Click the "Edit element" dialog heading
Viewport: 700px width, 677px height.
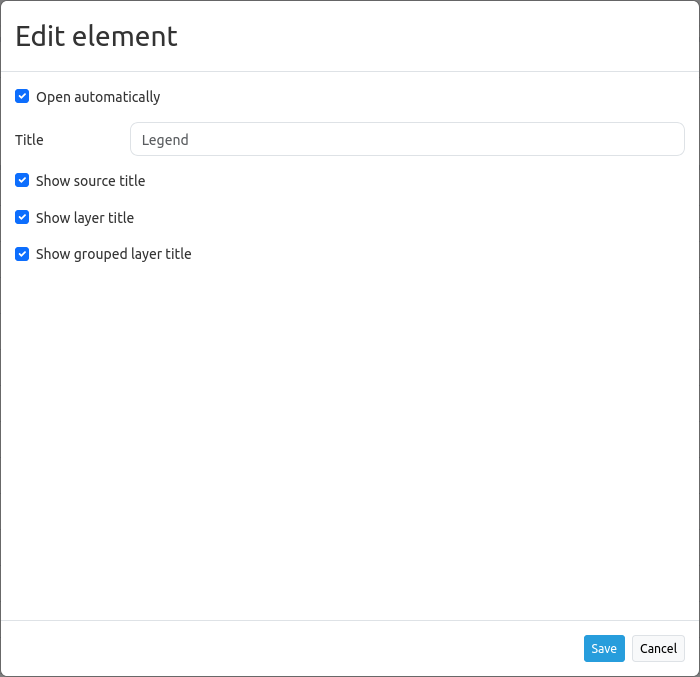tap(96, 36)
